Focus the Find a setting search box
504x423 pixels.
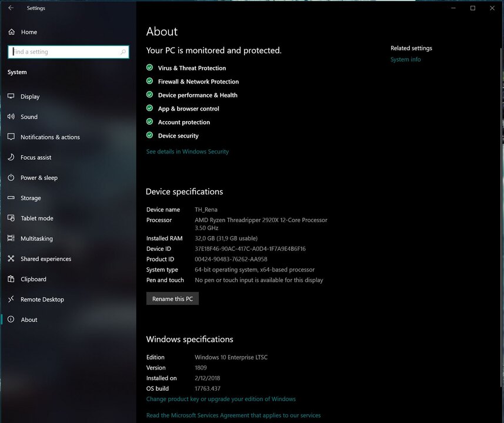pos(68,52)
